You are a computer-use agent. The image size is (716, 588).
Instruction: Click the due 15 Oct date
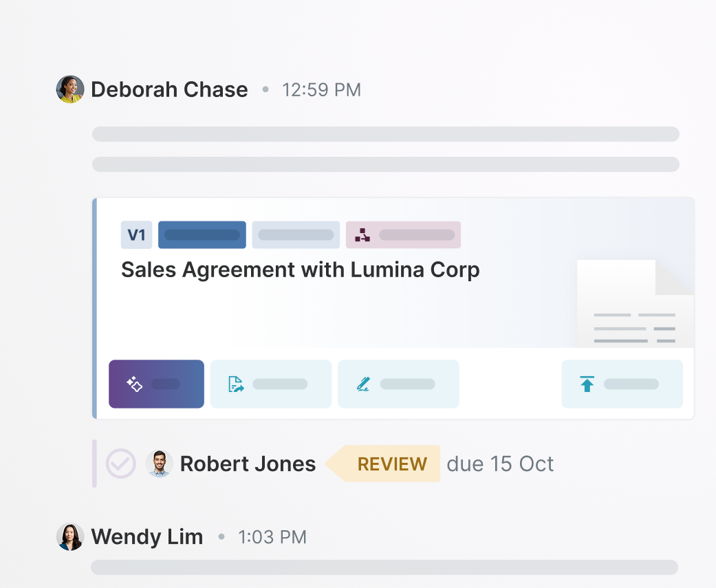[500, 464]
